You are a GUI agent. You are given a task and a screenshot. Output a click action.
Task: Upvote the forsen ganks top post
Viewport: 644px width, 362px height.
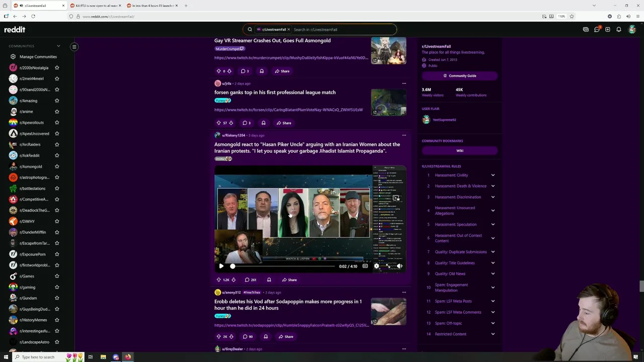[x=219, y=123]
